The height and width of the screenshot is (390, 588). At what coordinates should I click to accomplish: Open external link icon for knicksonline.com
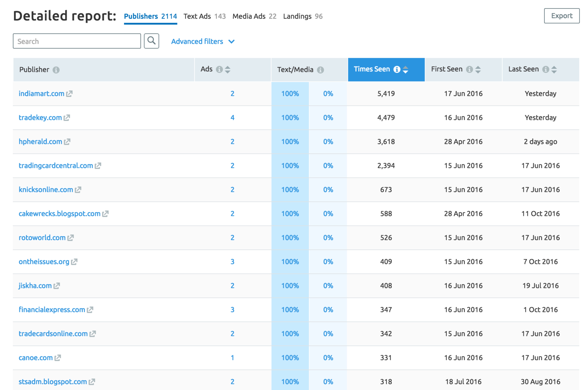[x=78, y=190]
